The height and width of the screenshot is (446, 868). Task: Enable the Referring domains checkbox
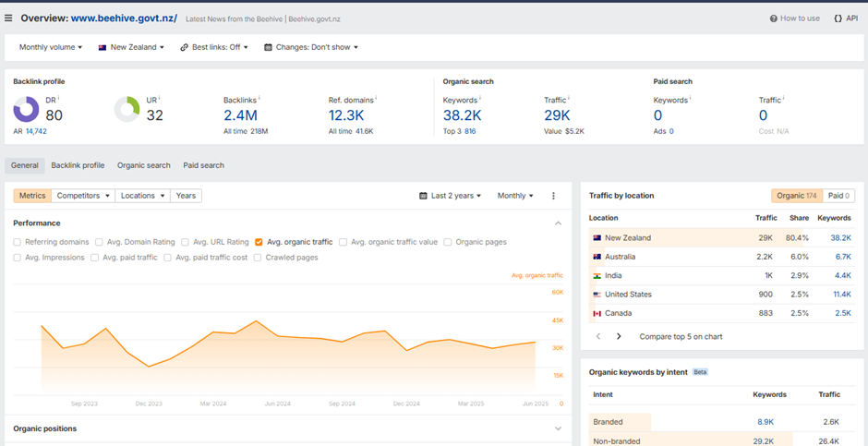(18, 242)
